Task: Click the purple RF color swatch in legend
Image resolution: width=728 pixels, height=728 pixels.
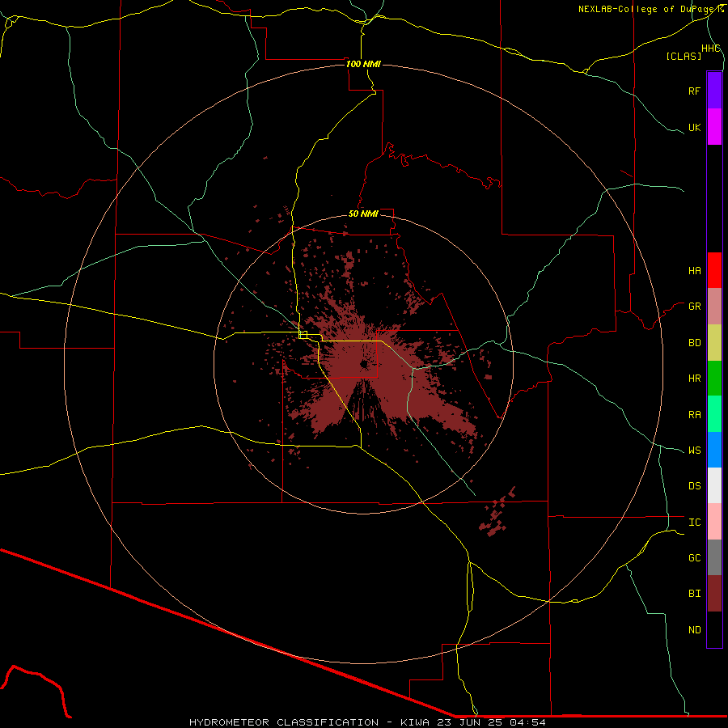Action: 714,91
